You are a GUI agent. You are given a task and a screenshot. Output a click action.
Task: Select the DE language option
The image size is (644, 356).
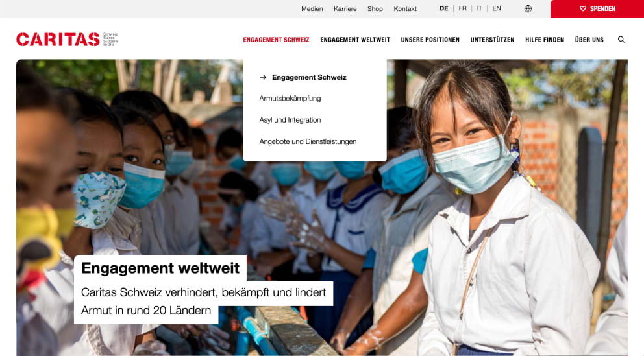[443, 8]
